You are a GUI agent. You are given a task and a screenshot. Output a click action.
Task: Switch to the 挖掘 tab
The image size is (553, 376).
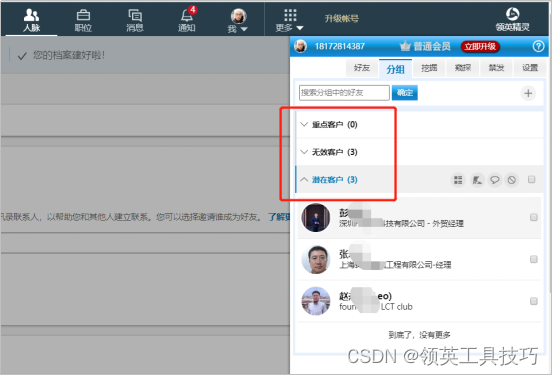pos(429,68)
